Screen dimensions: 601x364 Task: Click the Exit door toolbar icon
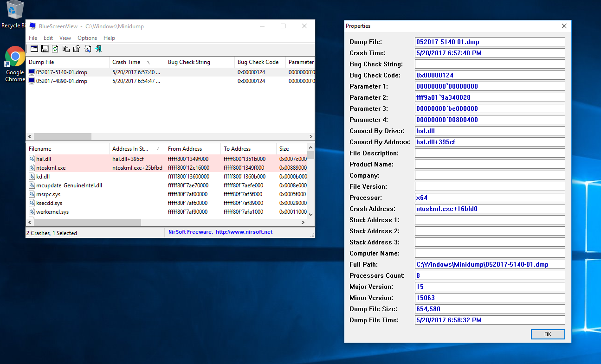point(98,49)
